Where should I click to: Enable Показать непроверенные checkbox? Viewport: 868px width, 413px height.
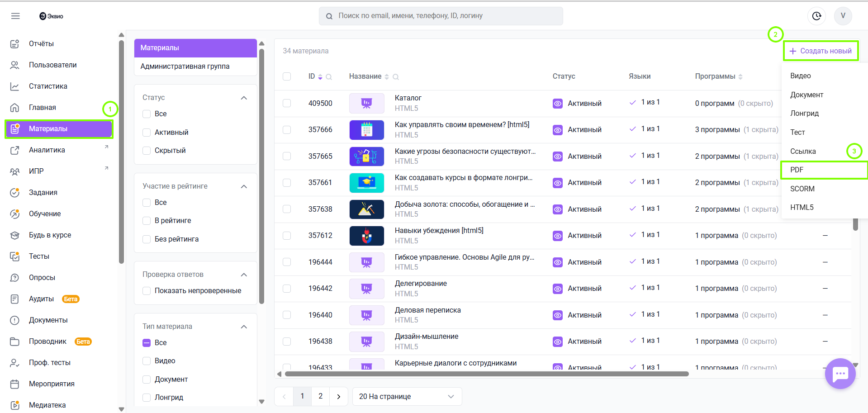pyautogui.click(x=147, y=291)
